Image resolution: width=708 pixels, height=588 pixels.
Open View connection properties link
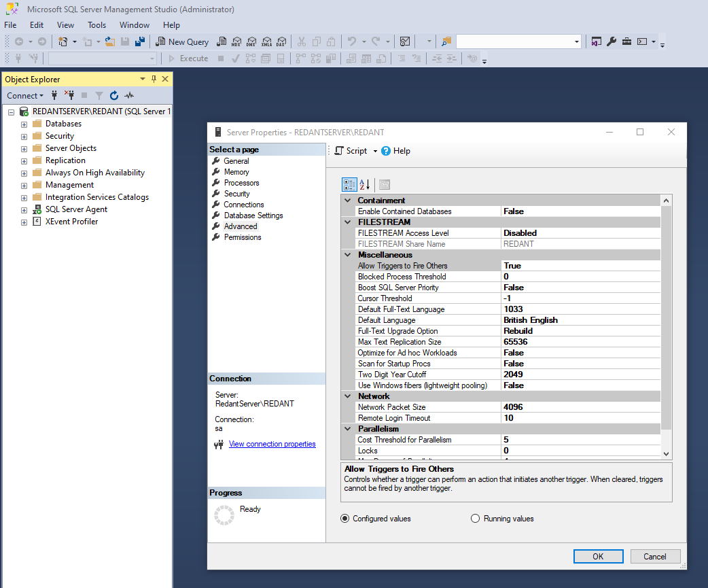pyautogui.click(x=272, y=444)
